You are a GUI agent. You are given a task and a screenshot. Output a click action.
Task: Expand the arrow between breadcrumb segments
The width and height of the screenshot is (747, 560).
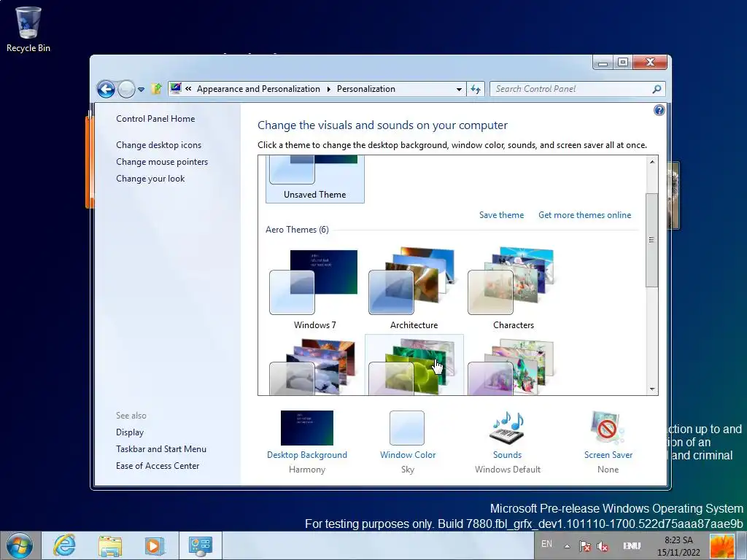[x=329, y=89]
